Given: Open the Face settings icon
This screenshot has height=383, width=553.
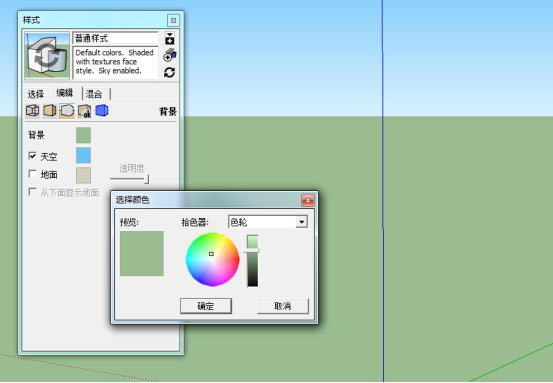Looking at the screenshot, I should click(50, 111).
